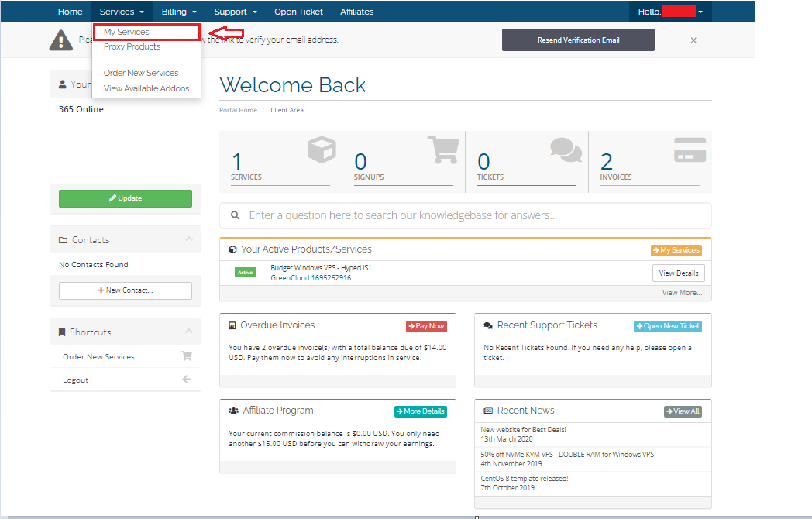Select Proxy Products menu entry
Image resolution: width=812 pixels, height=519 pixels.
(x=132, y=46)
